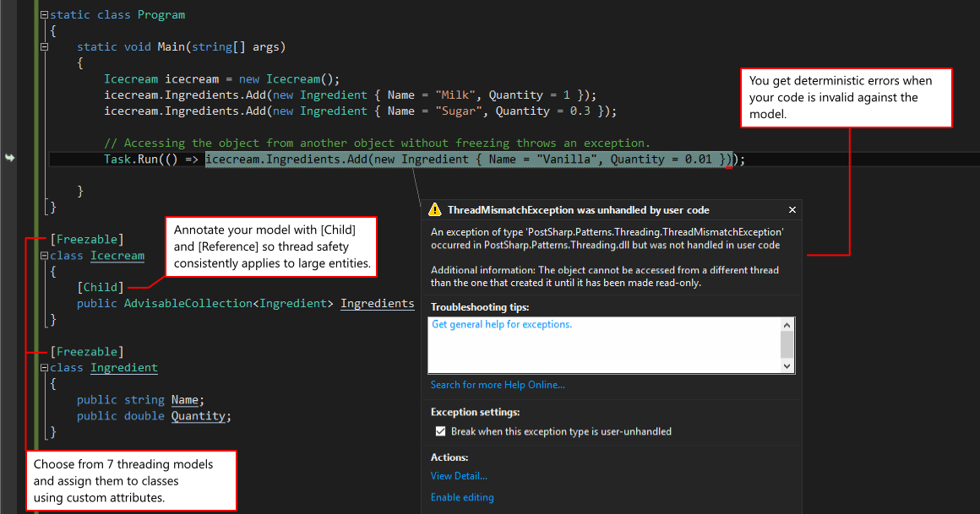
Task: Click the [Child] attribute in code
Action: [x=100, y=288]
